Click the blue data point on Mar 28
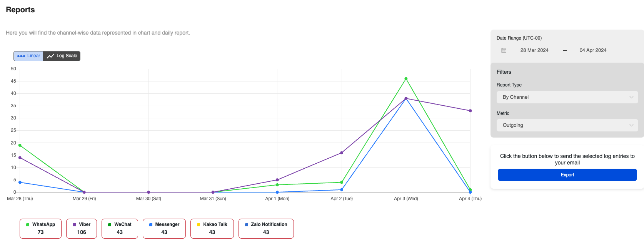This screenshot has height=244, width=644. coord(20,182)
